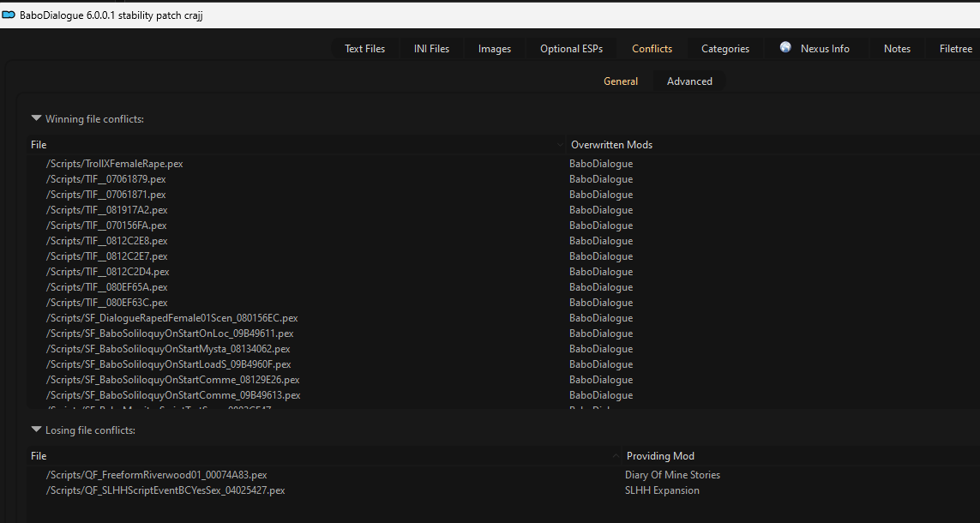Click SLHH Expansion providing mod
980x523 pixels.
[x=662, y=490]
